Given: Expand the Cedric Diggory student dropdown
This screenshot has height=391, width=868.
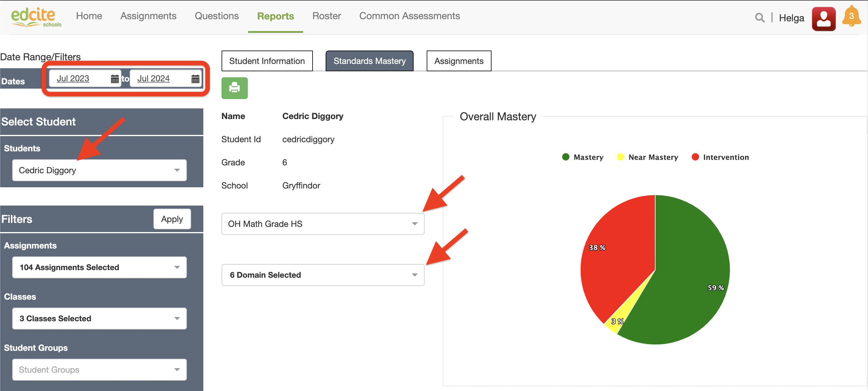Looking at the screenshot, I should tap(100, 170).
